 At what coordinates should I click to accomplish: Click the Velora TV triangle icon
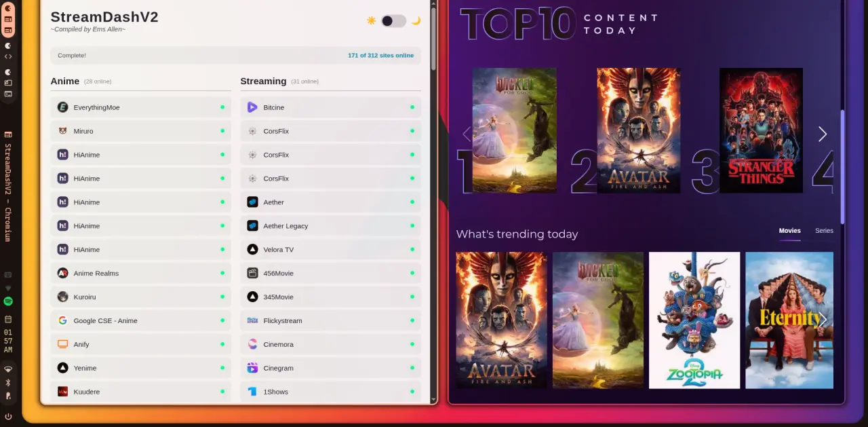(252, 249)
